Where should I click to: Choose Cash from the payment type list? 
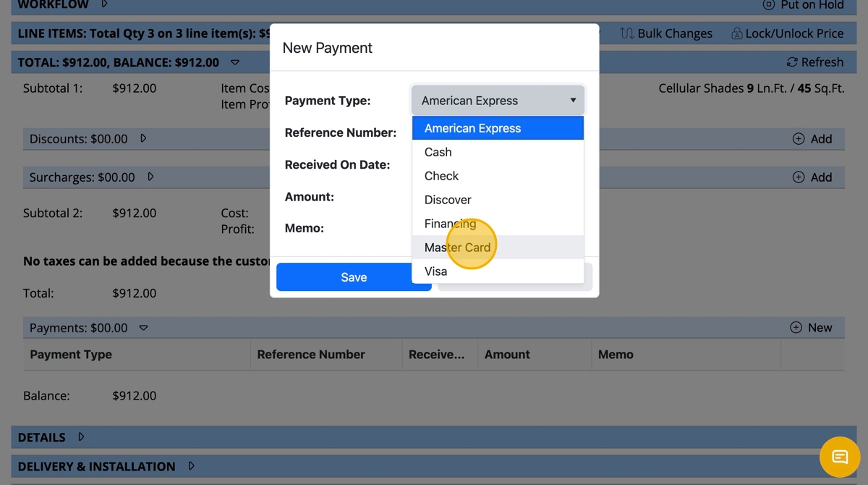(498, 152)
